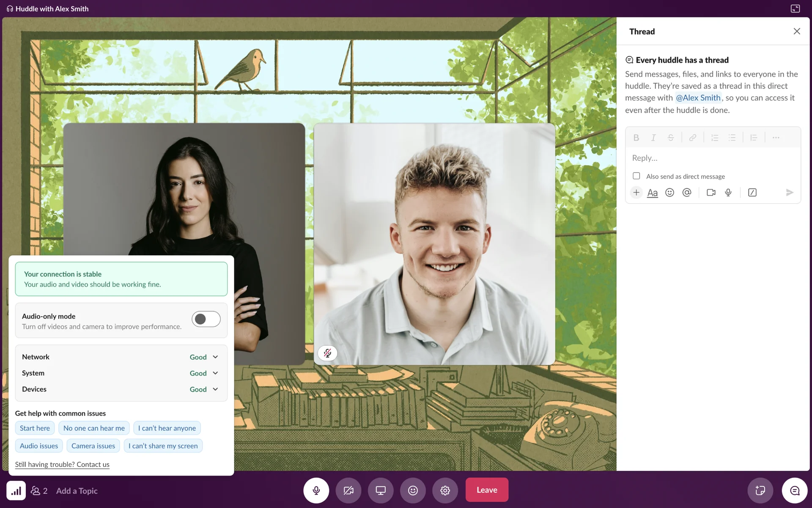This screenshot has height=508, width=812.
Task: Leave the huddle
Action: (x=487, y=490)
